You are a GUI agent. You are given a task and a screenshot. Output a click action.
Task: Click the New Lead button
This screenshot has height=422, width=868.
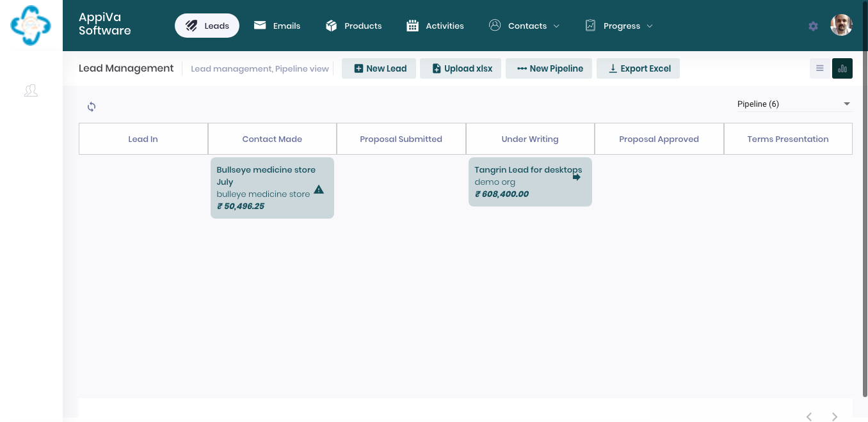click(379, 68)
